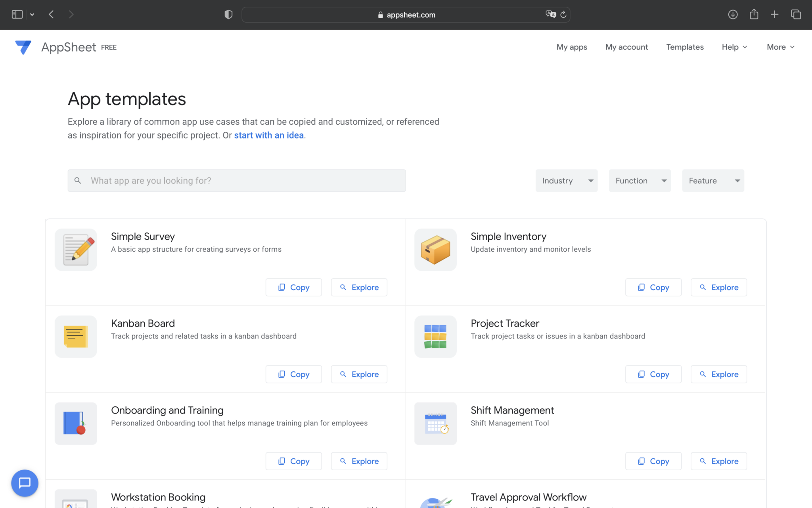Screen dimensions: 812x508
Task: Explore the Project Tracker template
Action: [718, 374]
